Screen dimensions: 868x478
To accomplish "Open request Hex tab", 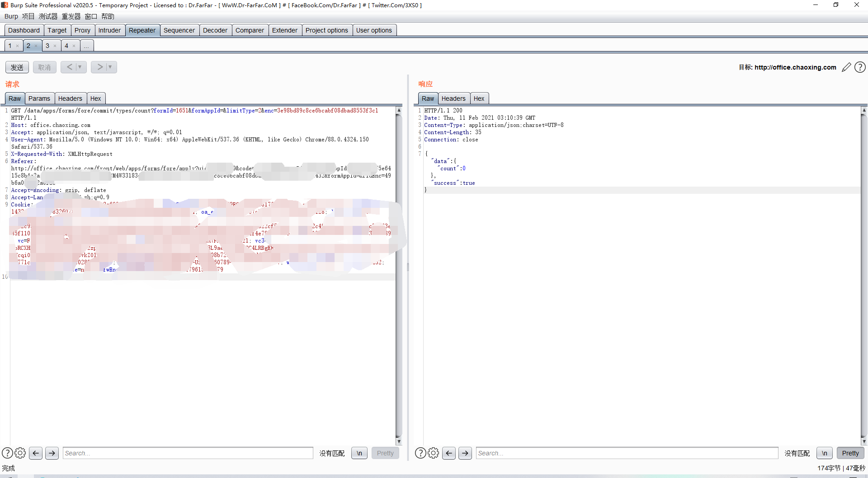I will pyautogui.click(x=96, y=98).
